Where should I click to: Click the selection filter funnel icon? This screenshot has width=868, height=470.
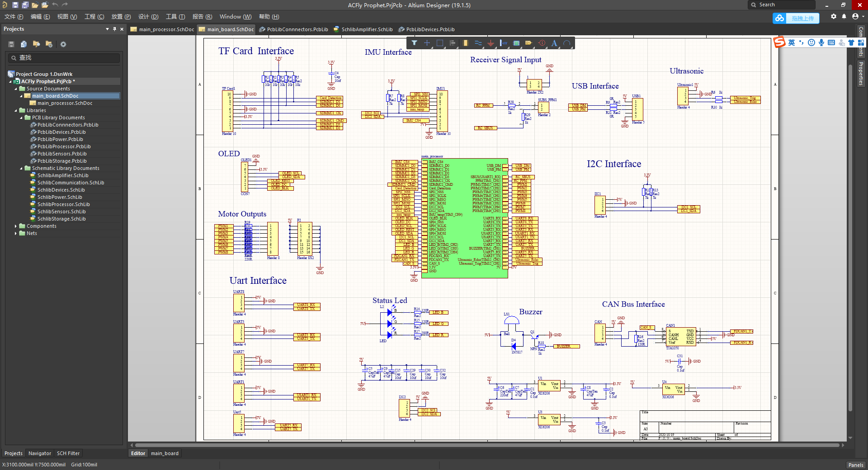click(x=414, y=43)
